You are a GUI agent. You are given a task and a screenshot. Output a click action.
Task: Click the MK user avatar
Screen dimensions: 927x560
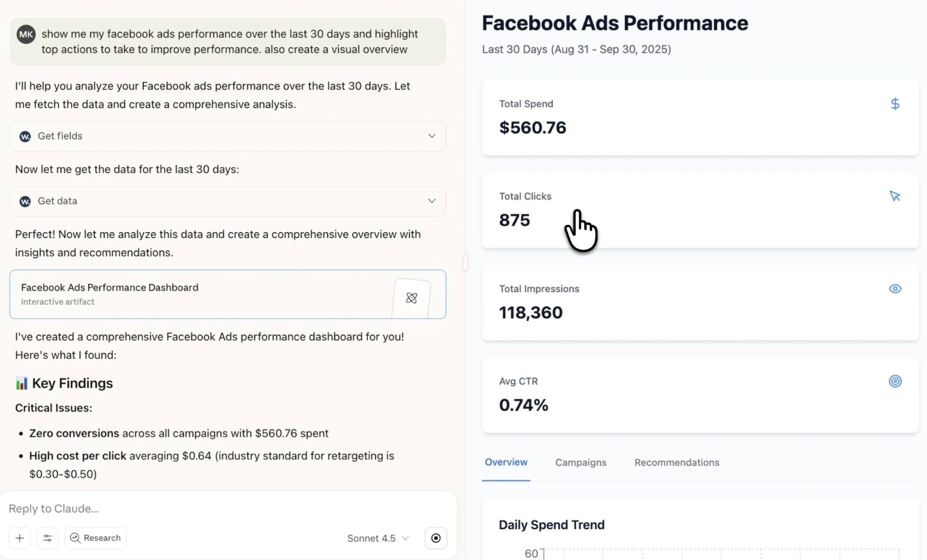(26, 34)
